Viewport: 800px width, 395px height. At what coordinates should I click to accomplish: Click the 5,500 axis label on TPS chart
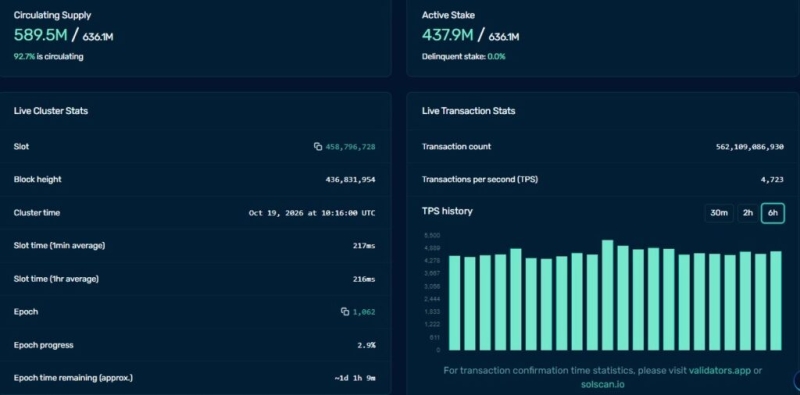click(x=432, y=235)
